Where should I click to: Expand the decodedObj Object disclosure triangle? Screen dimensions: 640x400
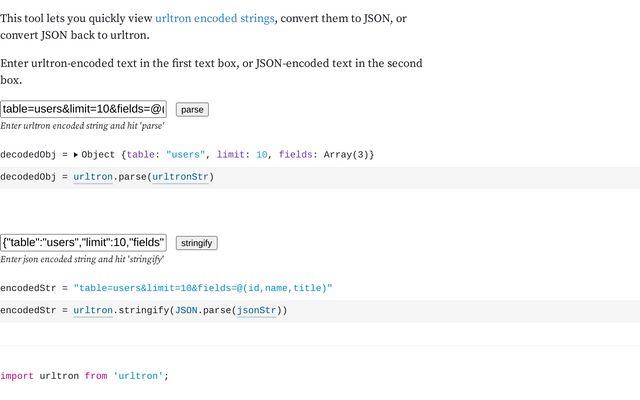[76, 155]
